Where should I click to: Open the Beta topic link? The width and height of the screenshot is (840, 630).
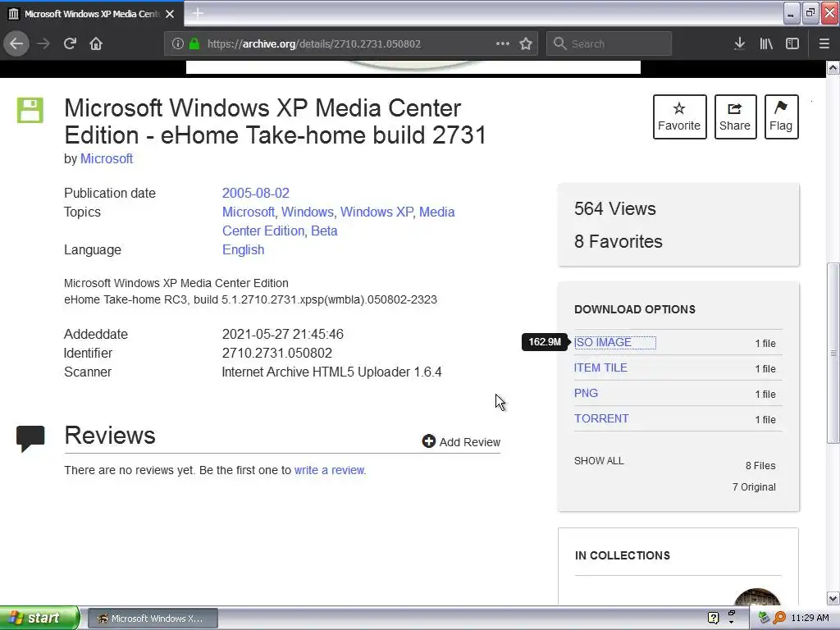(x=324, y=231)
